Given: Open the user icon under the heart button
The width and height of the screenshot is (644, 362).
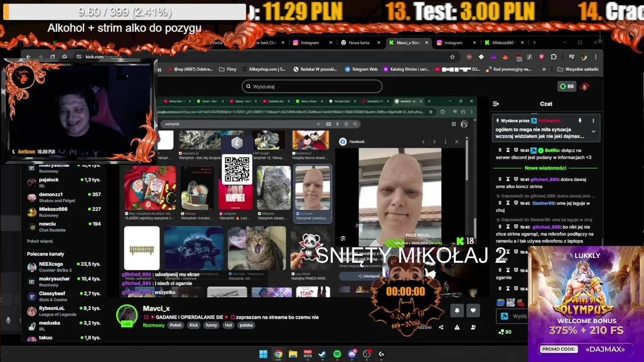Looking at the screenshot, I should [473, 327].
